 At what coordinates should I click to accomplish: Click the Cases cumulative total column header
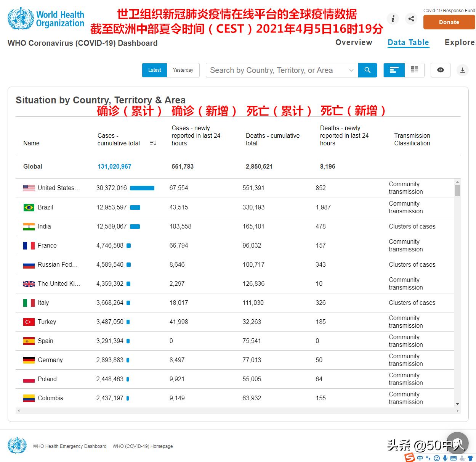coord(119,139)
